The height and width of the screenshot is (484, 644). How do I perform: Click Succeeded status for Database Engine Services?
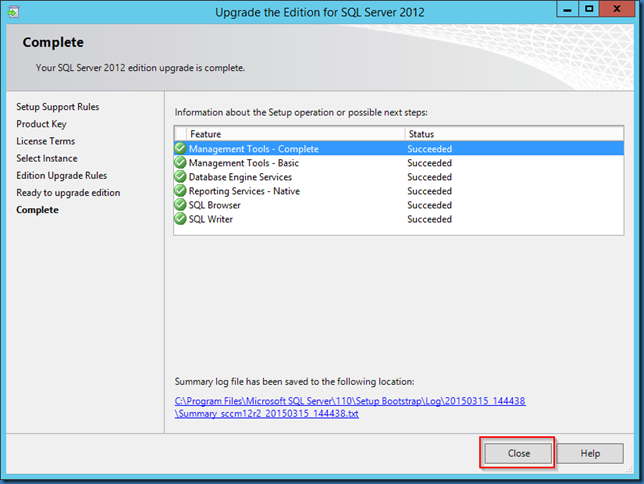tap(429, 177)
